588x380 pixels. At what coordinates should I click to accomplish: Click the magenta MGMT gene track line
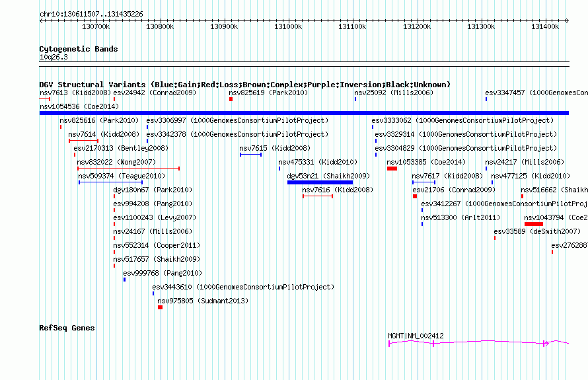[x=478, y=342]
